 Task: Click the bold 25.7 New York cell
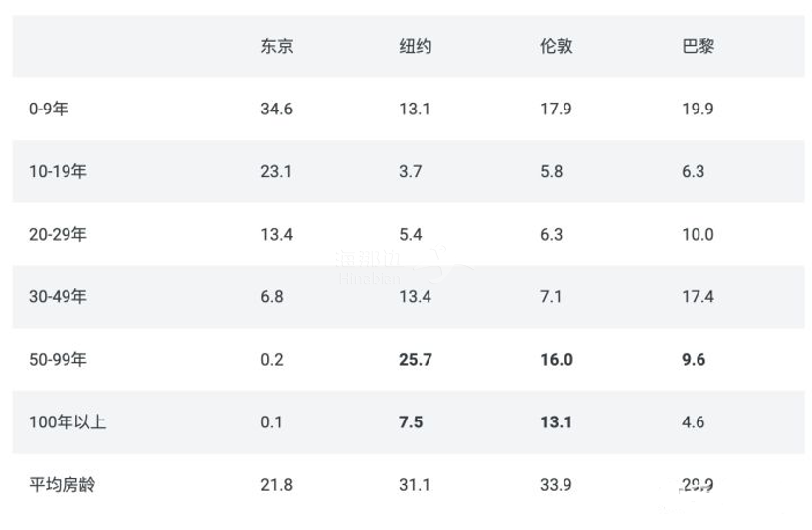click(x=416, y=360)
